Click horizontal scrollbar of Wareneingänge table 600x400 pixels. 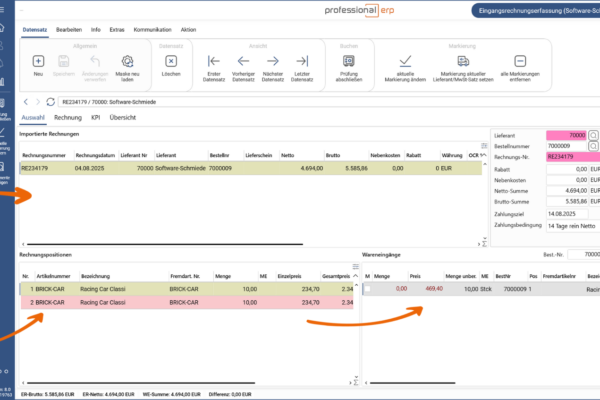coord(412,382)
